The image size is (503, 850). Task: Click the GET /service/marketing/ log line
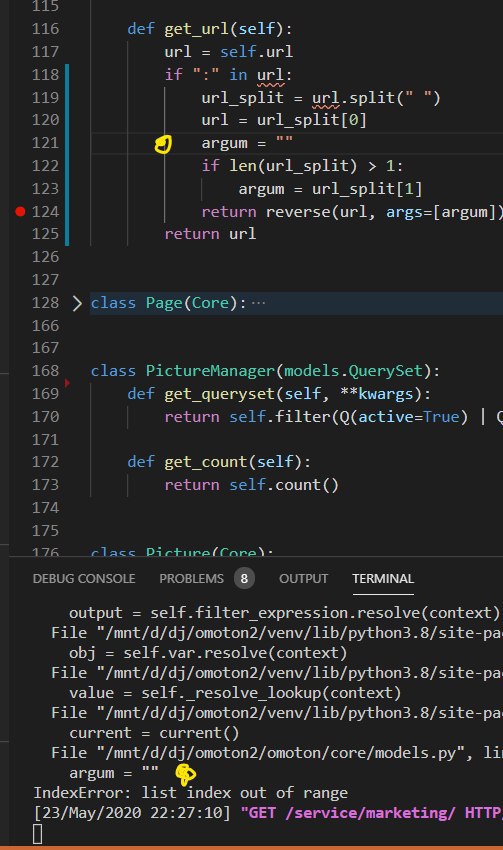click(x=268, y=813)
